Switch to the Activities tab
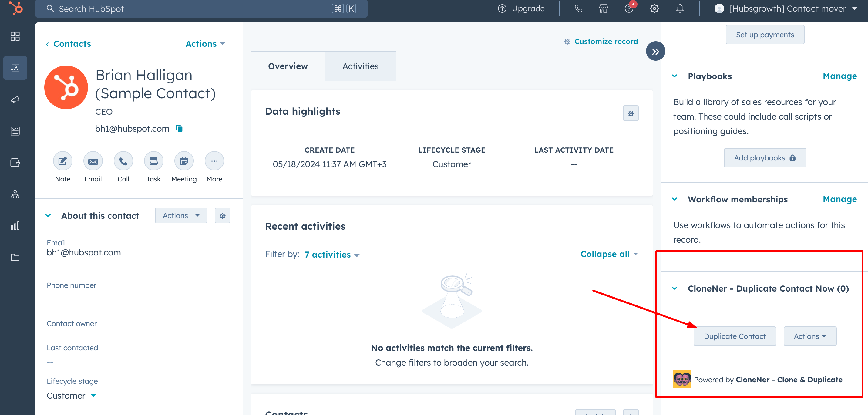This screenshot has width=868, height=415. pyautogui.click(x=360, y=66)
